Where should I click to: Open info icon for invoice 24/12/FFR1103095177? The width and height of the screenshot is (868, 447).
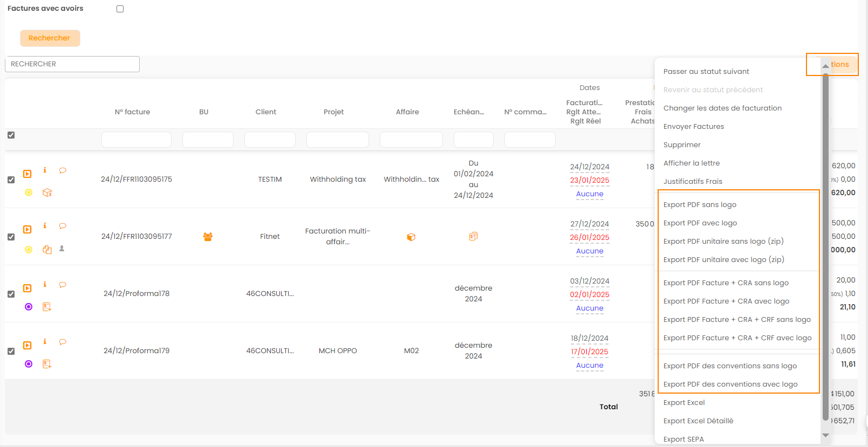[45, 226]
